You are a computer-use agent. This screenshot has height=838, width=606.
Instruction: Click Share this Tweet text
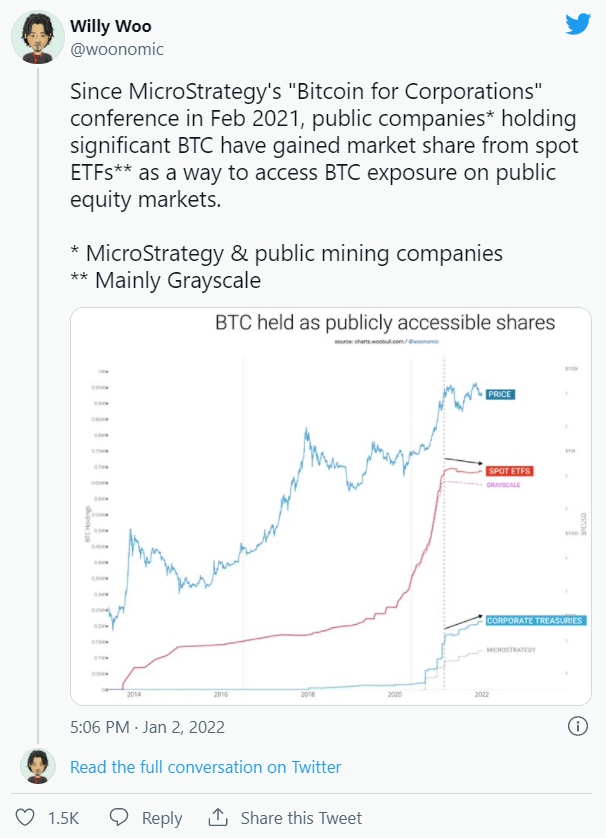(x=301, y=818)
